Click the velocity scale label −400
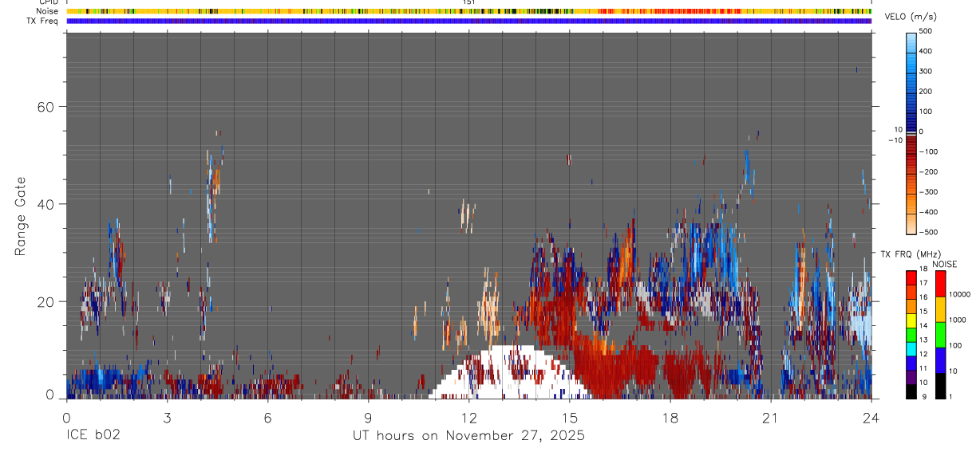Screen dimensions: 980x452 click(929, 212)
